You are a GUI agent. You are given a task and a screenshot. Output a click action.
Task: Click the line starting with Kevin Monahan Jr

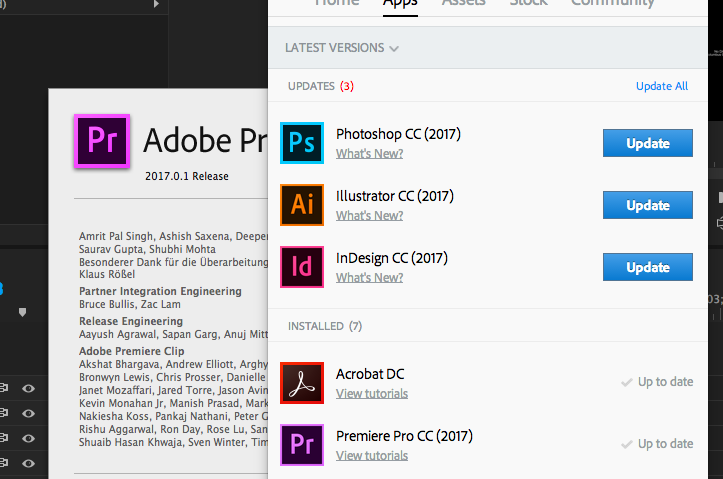click(173, 403)
